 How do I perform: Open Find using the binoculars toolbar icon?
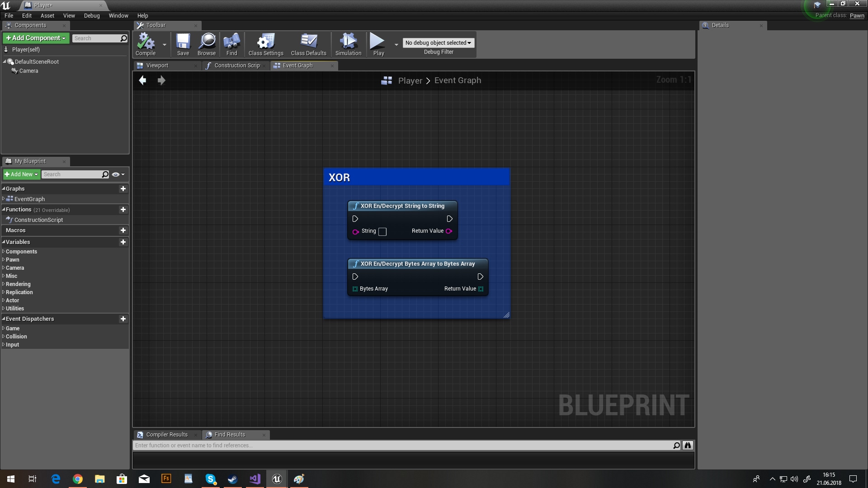click(231, 44)
